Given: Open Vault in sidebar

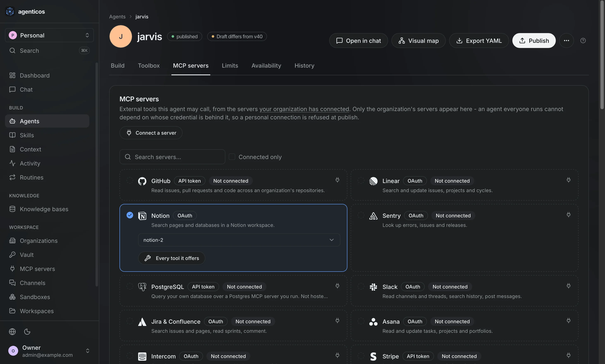Looking at the screenshot, I should click(x=47, y=255).
